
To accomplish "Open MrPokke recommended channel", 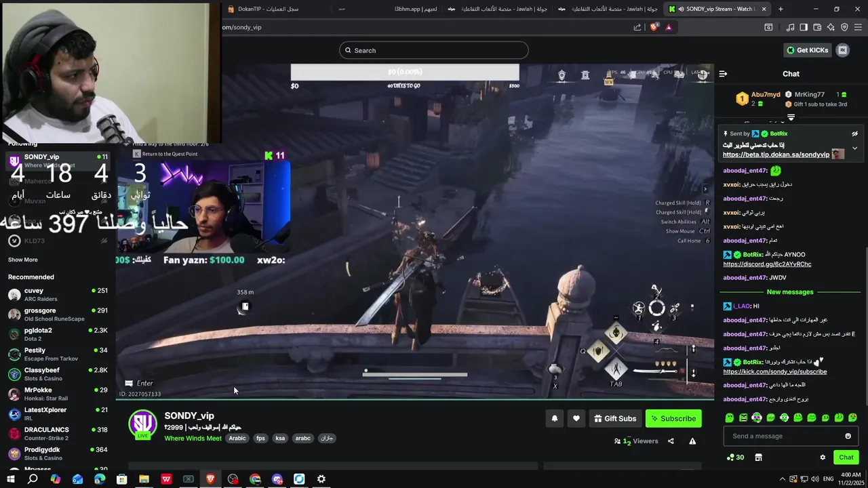I will click(x=58, y=394).
